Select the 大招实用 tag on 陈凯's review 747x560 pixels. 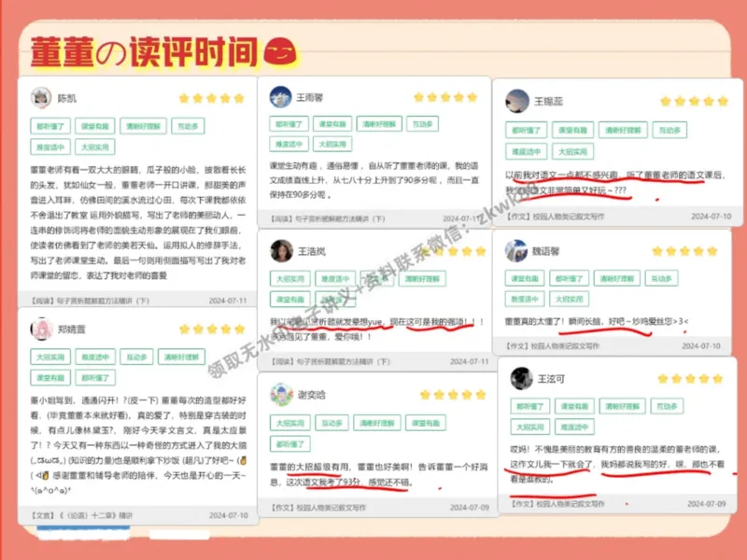[95, 147]
